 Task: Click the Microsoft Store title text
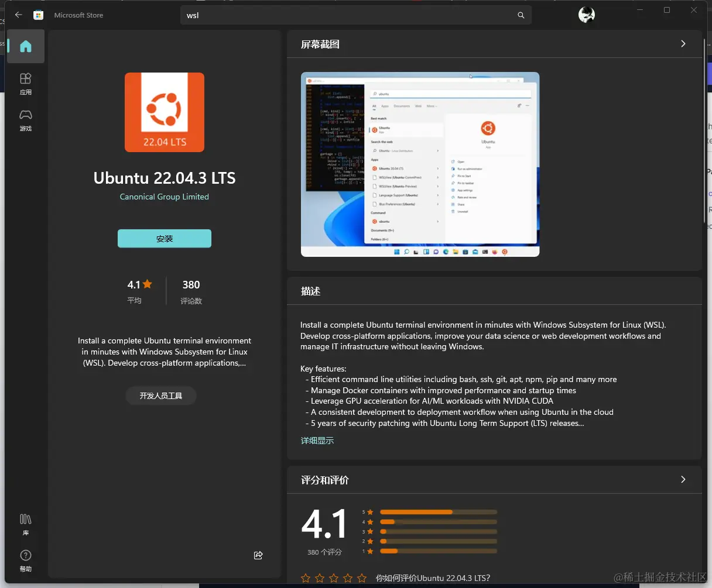pyautogui.click(x=78, y=15)
